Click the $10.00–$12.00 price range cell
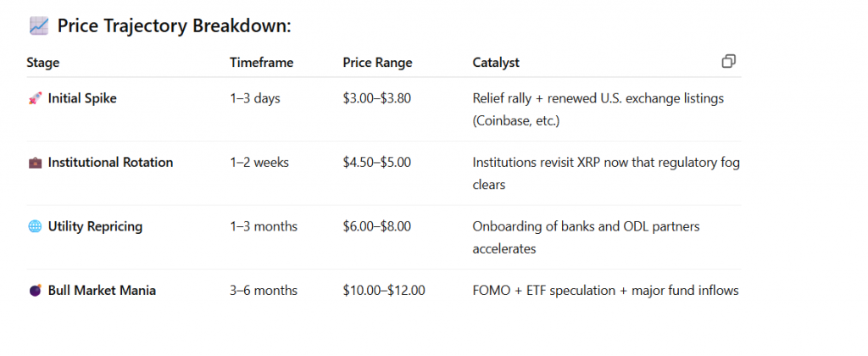Screen dimensions: 868x356 [x=383, y=291]
